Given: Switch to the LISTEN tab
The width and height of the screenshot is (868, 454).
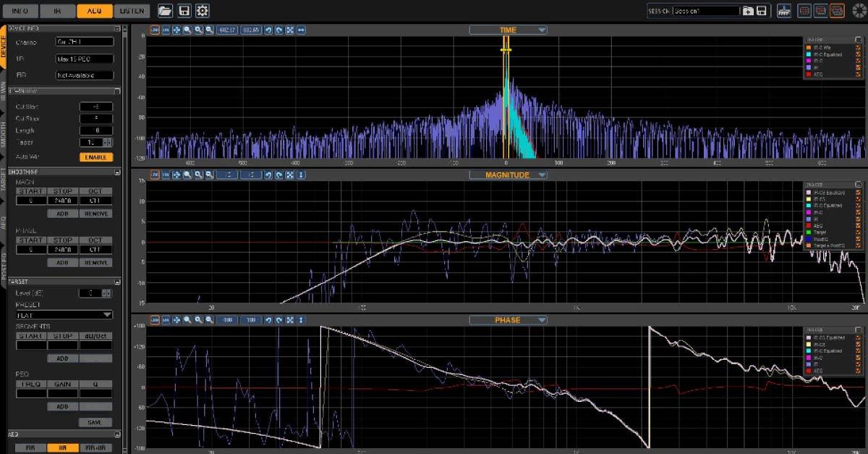Looking at the screenshot, I should [x=132, y=11].
